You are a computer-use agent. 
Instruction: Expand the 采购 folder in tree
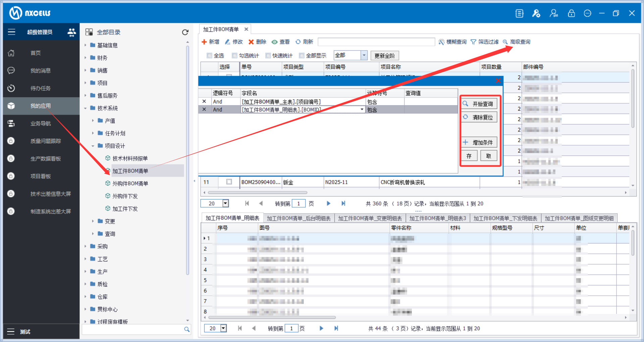click(x=86, y=246)
